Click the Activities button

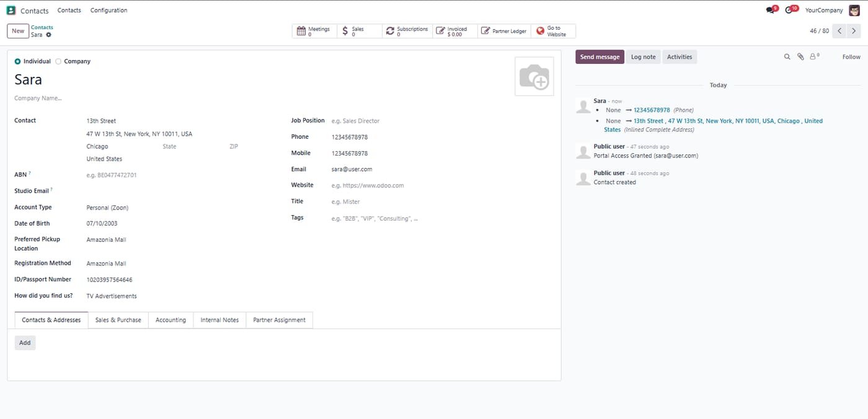(680, 57)
